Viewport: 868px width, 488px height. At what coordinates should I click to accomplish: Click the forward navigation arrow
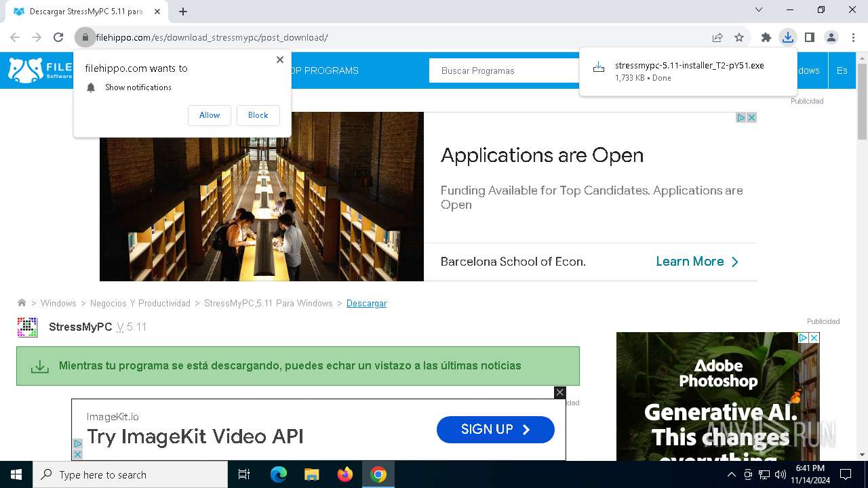tap(37, 37)
